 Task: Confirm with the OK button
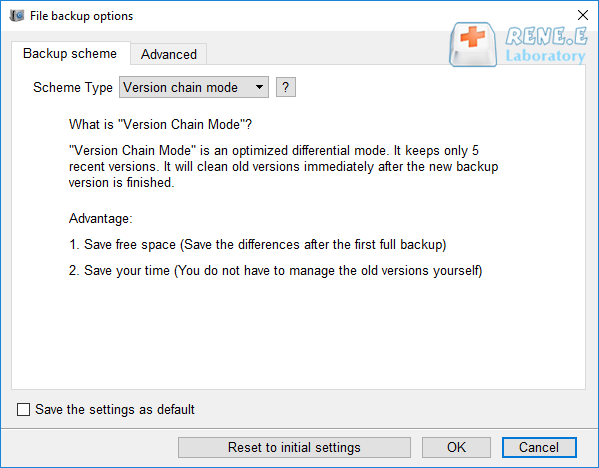pyautogui.click(x=456, y=447)
